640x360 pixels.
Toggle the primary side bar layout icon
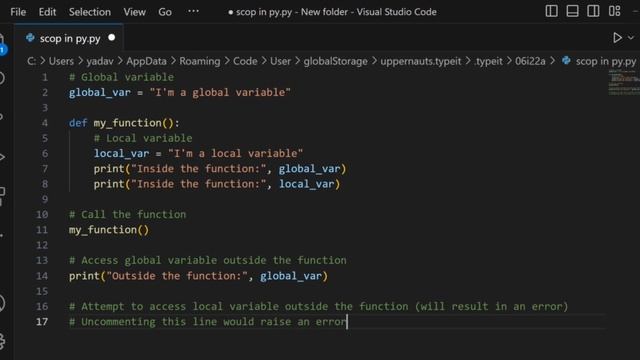pyautogui.click(x=551, y=11)
